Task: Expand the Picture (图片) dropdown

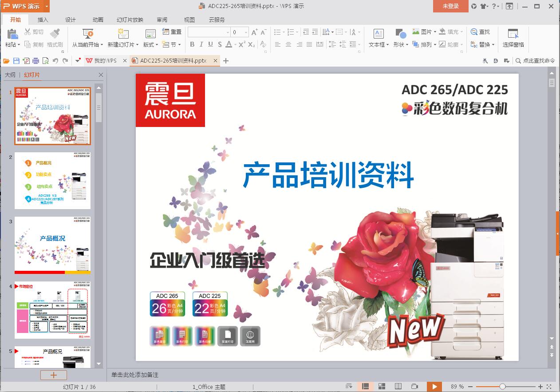Action: click(x=435, y=32)
